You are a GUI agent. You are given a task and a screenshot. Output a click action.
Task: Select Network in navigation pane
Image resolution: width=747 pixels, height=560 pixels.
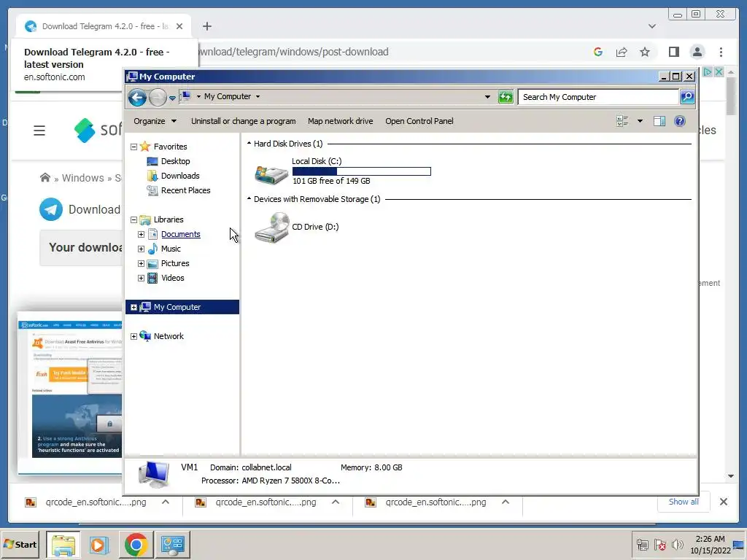point(169,336)
